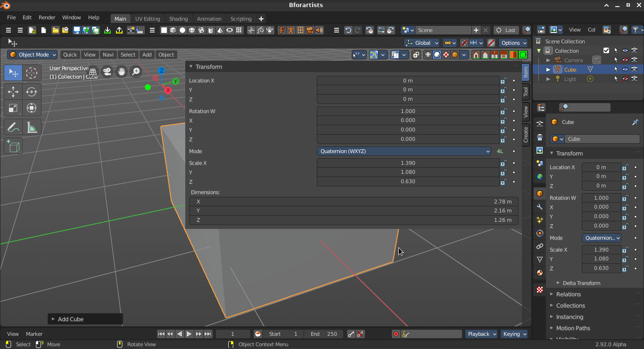Open the Quaternion (WXYZ) rotation mode dropdown
The width and height of the screenshot is (644, 349).
coord(405,151)
